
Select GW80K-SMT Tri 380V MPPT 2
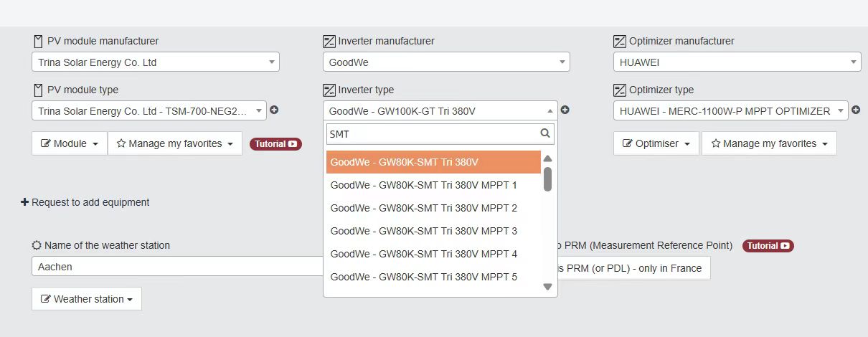pyautogui.click(x=433, y=208)
